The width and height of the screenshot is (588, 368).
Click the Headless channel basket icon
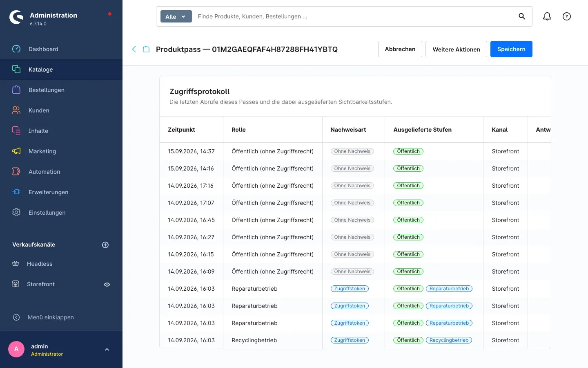pyautogui.click(x=16, y=264)
